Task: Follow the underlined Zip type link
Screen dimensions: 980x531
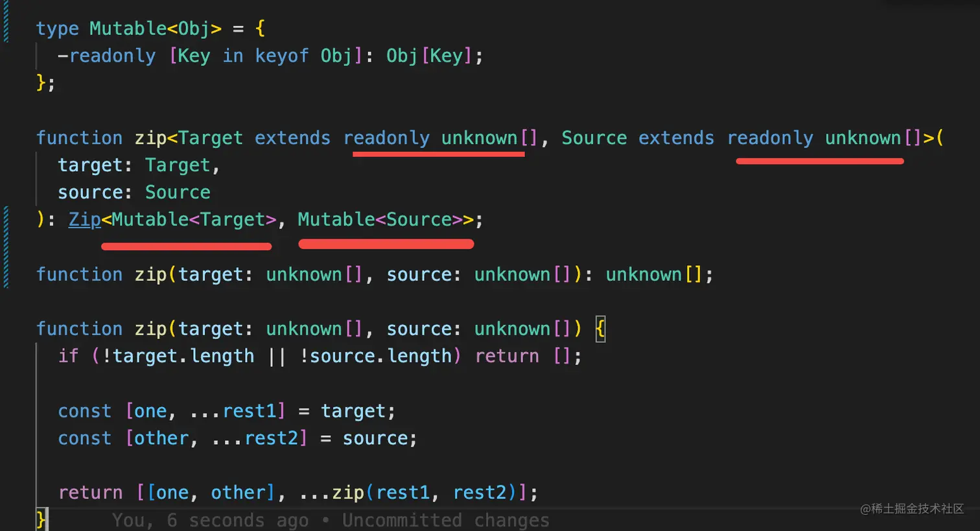Action: click(x=85, y=220)
